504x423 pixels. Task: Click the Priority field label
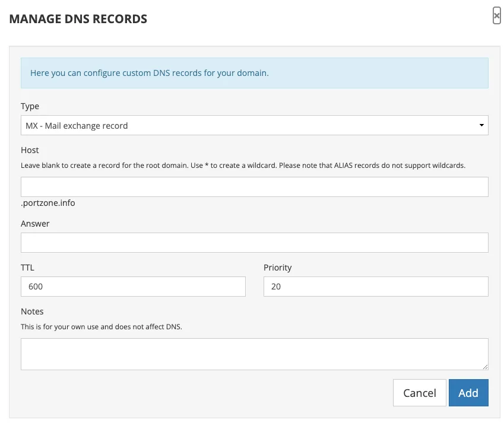(x=277, y=268)
